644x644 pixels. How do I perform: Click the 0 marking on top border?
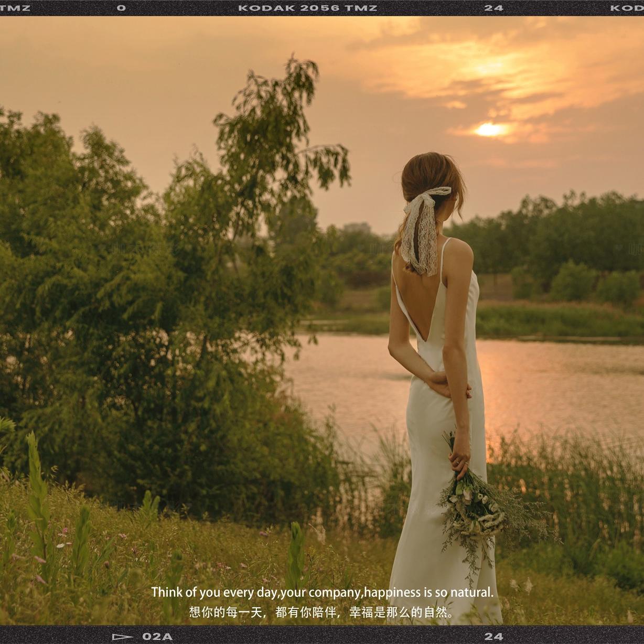[122, 8]
